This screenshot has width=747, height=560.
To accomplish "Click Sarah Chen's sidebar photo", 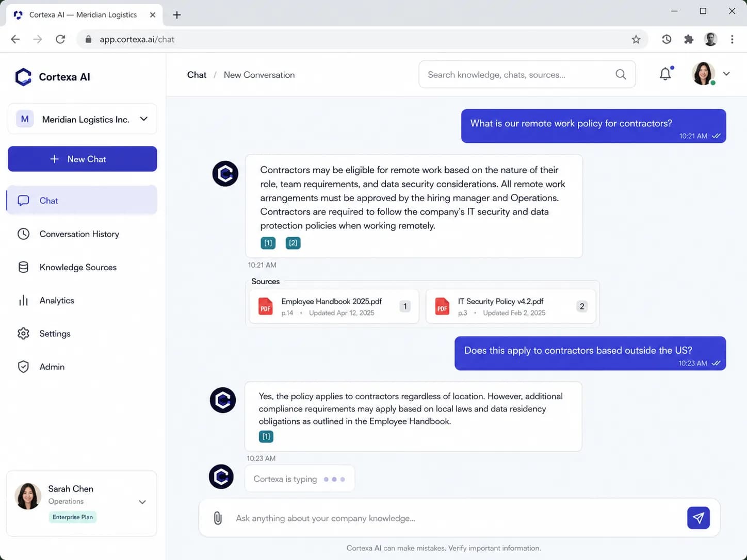I will (28, 496).
